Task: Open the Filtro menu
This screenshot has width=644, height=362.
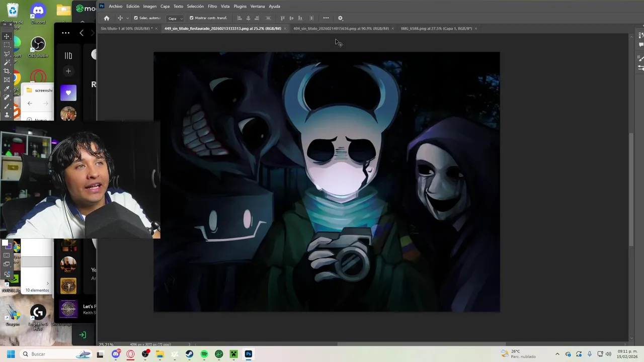Action: 212,7
